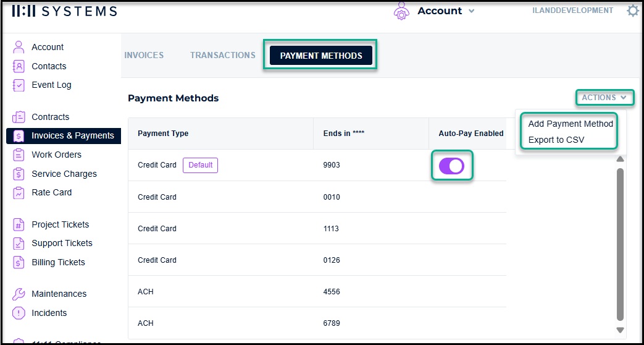Click scrollbar down arrow in table
644x345 pixels.
tap(620, 330)
